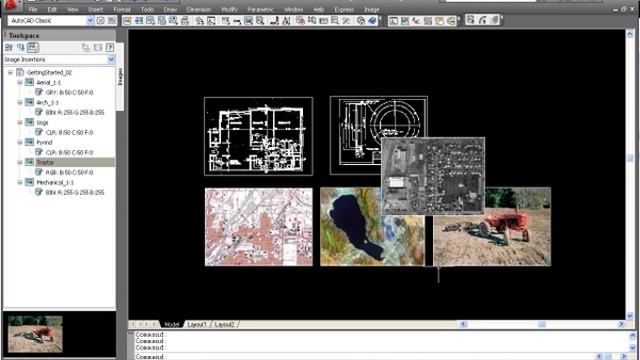Select the Pyrmd tree item
This screenshot has height=360, width=640.
[x=44, y=142]
